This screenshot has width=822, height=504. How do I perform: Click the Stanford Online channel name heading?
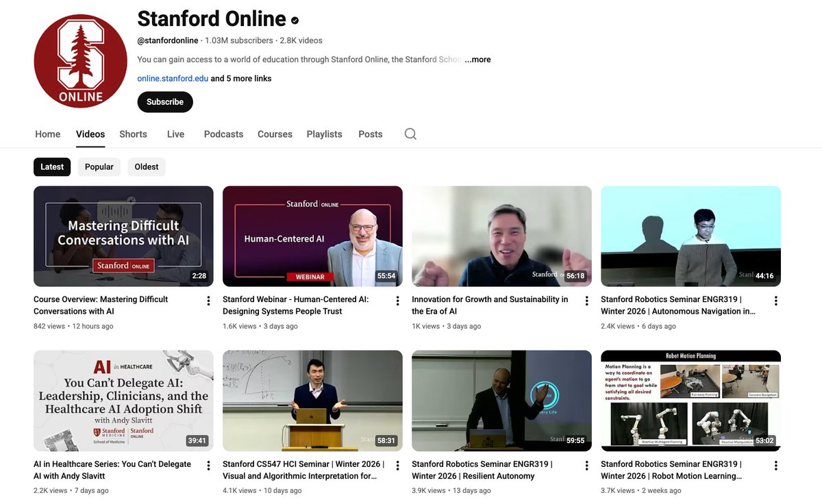[212, 18]
